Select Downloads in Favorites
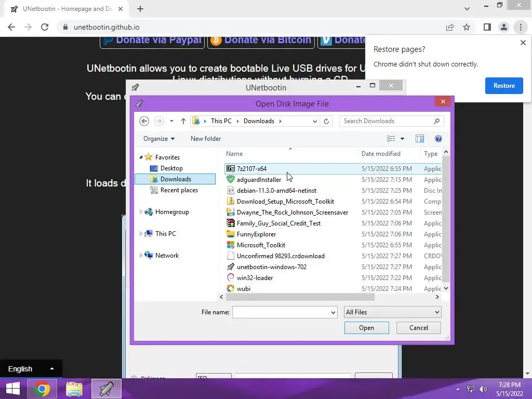The height and width of the screenshot is (399, 532). click(x=175, y=179)
